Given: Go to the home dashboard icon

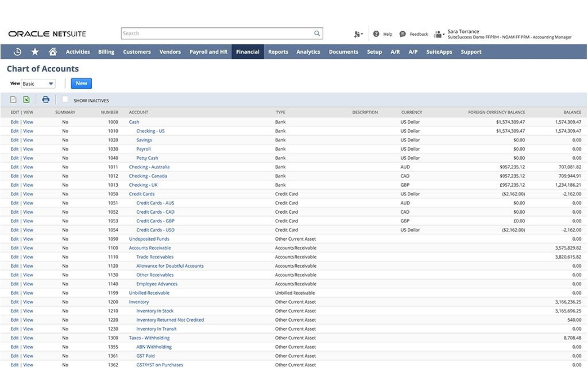Looking at the screenshot, I should [53, 52].
